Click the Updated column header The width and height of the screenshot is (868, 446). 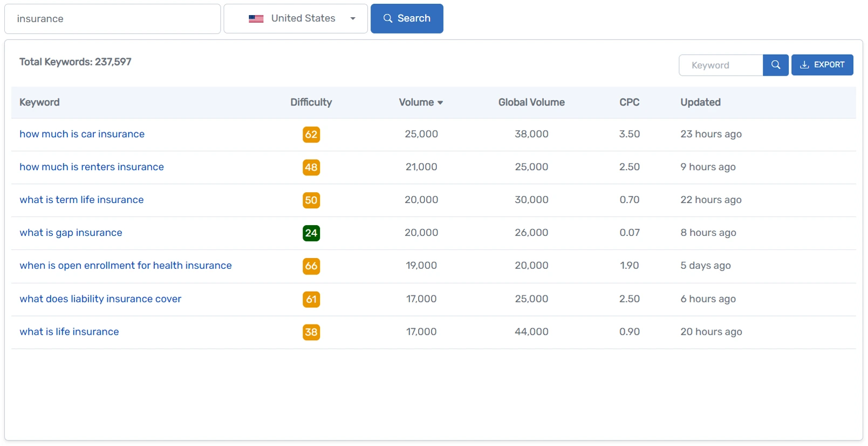click(x=700, y=102)
